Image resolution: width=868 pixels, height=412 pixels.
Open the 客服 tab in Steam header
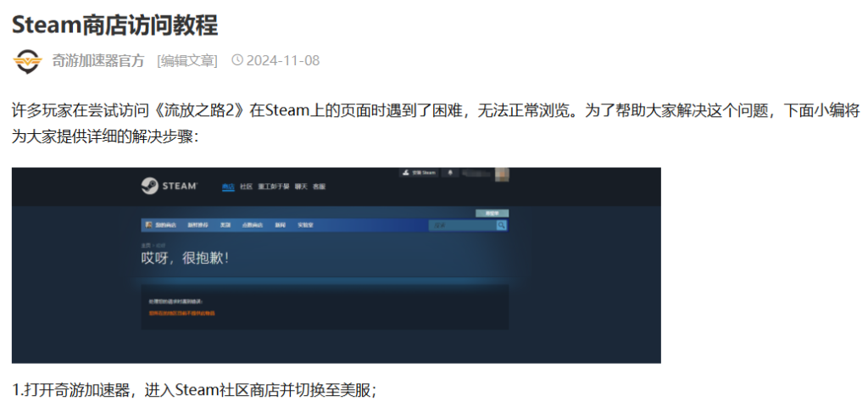coord(319,187)
